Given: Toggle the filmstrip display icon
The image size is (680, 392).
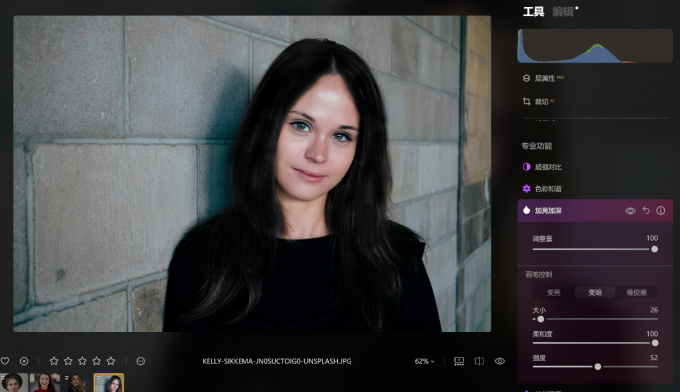Looking at the screenshot, I should [x=459, y=361].
